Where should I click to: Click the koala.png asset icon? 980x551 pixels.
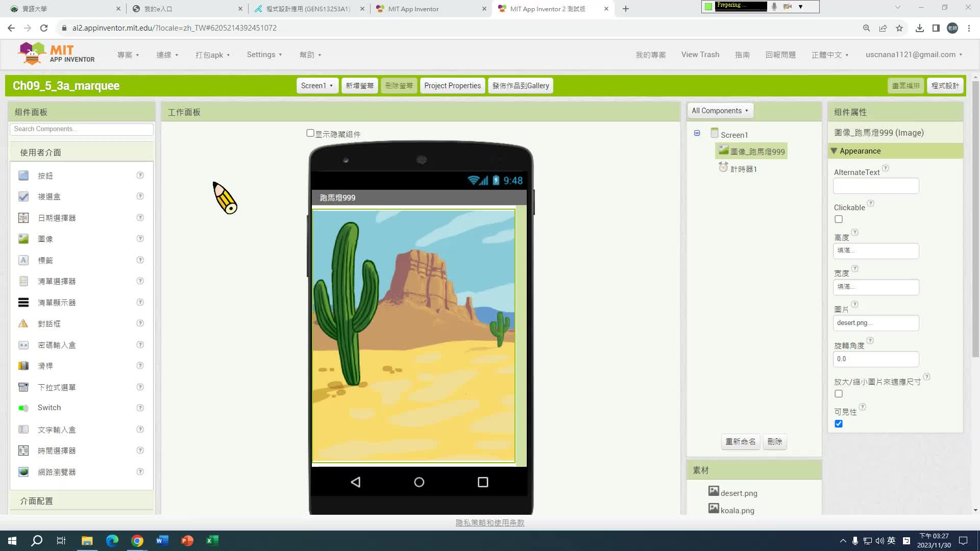[x=714, y=508]
